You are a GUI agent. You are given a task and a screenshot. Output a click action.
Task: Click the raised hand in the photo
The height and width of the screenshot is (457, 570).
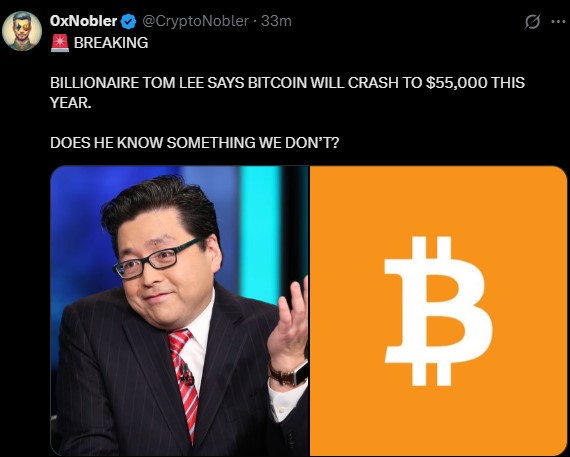click(289, 322)
